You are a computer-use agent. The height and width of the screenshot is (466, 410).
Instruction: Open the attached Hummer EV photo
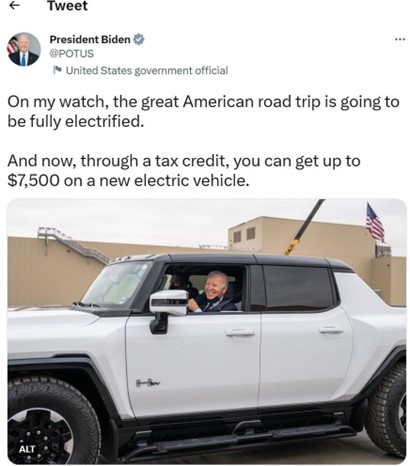pyautogui.click(x=207, y=331)
